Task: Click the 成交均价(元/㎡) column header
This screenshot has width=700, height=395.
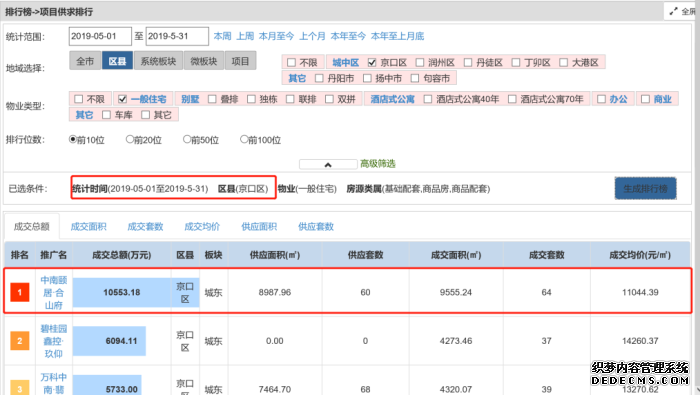Action: [640, 255]
